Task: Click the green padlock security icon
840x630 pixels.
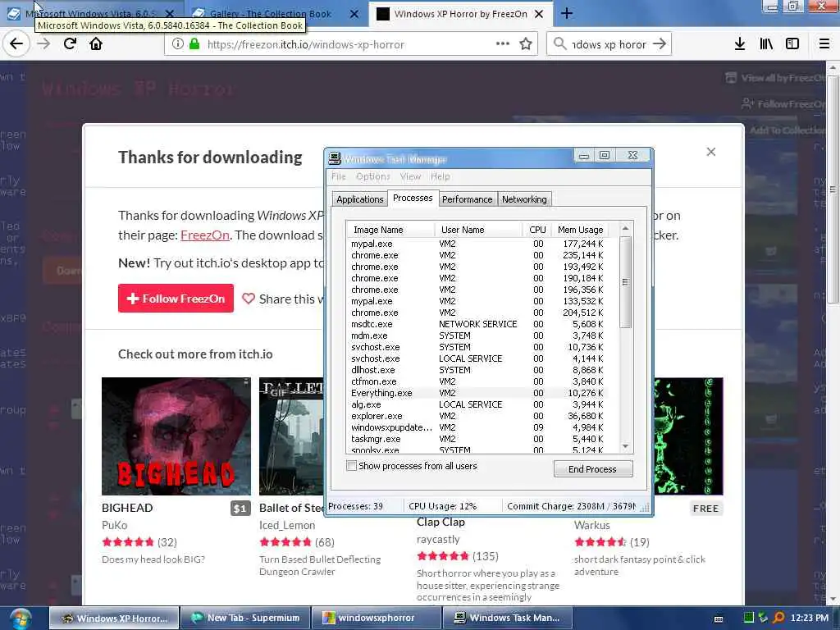Action: coord(194,44)
